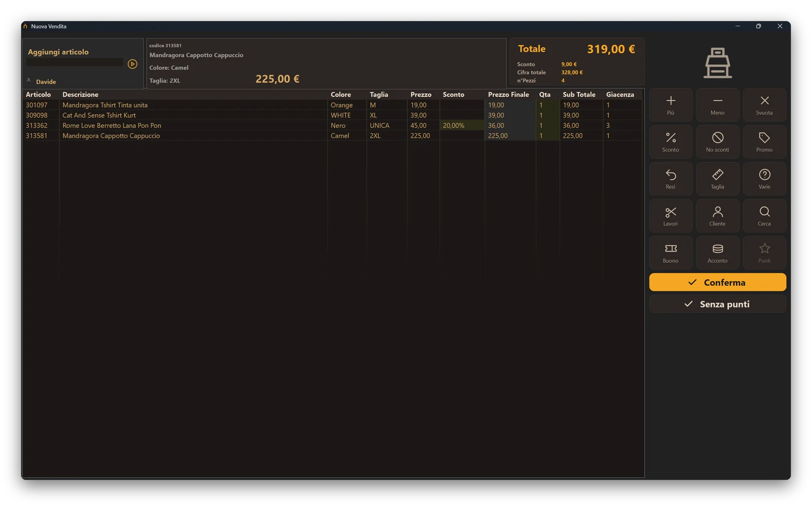Click the Prezzo Finale column header
Image resolution: width=812 pixels, height=507 pixels.
508,94
